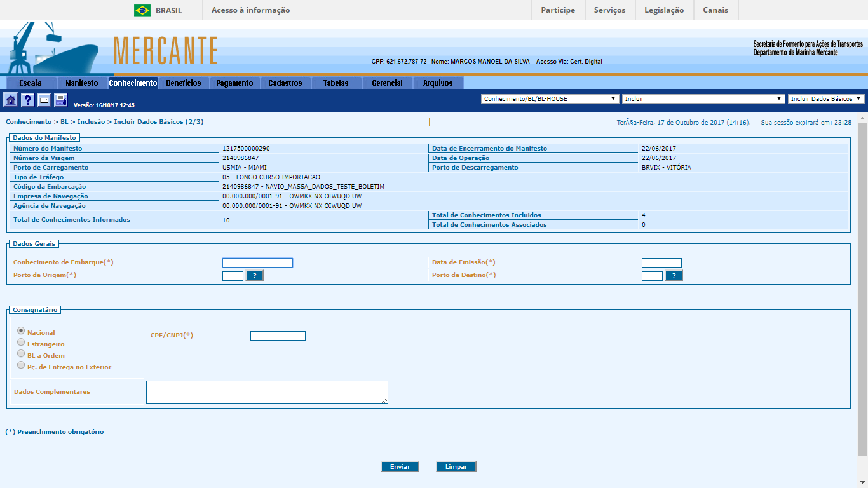Click the Nome: MARCOS MANOEL DA SILVA text
This screenshot has height=488, width=868.
click(x=480, y=62)
